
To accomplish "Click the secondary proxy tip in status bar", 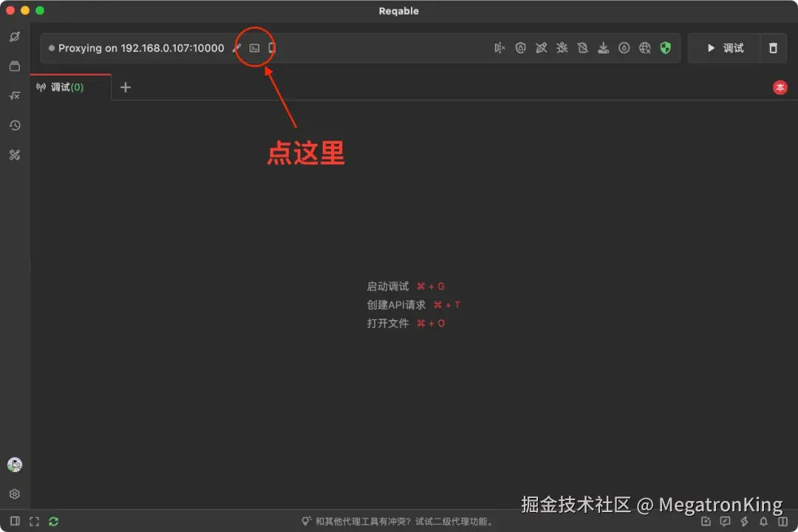I will click(x=398, y=522).
